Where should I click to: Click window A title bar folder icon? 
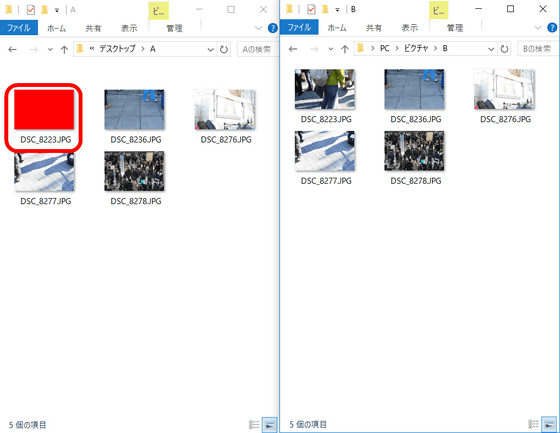pyautogui.click(x=8, y=10)
